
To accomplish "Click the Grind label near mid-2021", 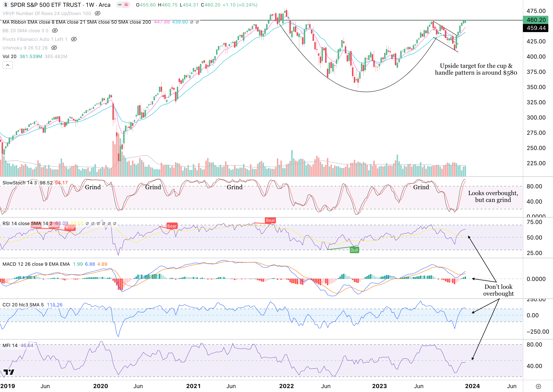I will point(235,187).
